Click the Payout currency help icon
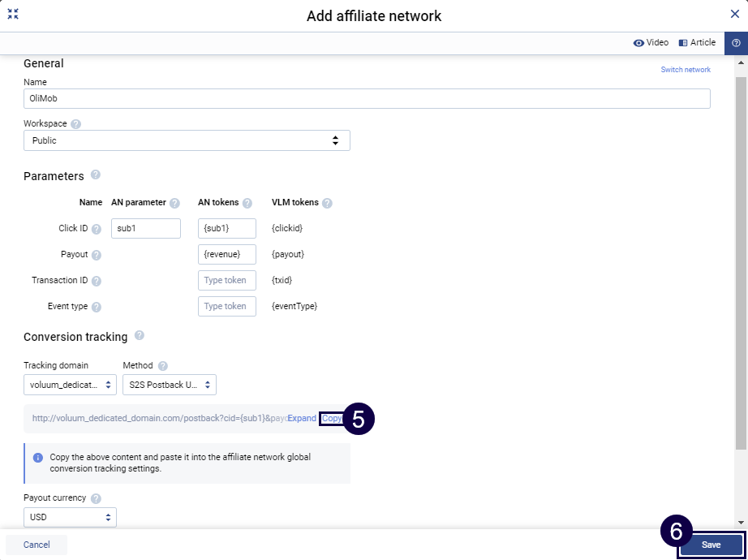Viewport: 748px width, 560px height. point(97,498)
